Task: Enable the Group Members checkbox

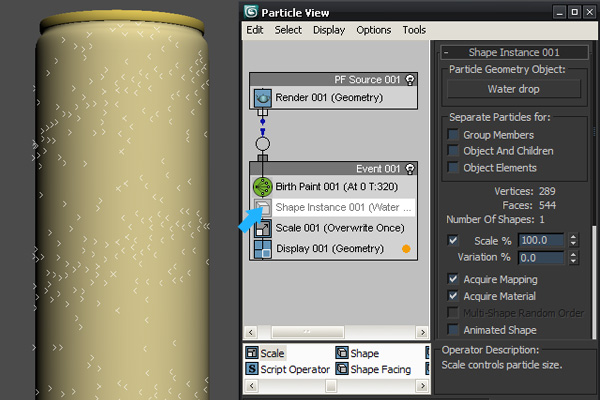Action: tap(454, 135)
